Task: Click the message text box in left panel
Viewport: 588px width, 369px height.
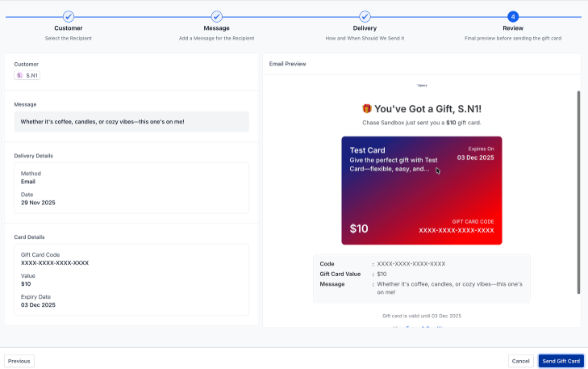Action: 131,122
